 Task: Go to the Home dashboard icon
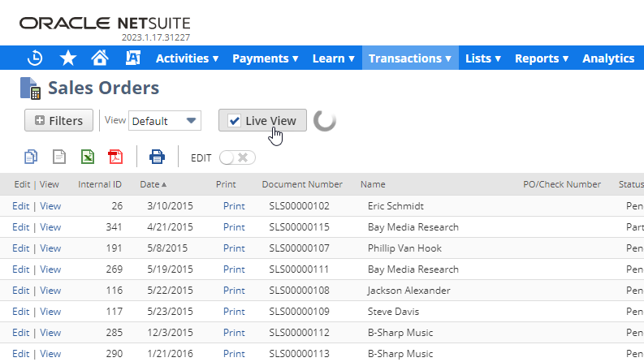pyautogui.click(x=100, y=58)
